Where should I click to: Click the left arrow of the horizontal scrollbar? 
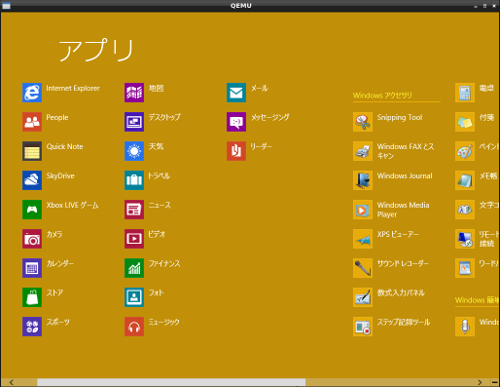click(12, 382)
